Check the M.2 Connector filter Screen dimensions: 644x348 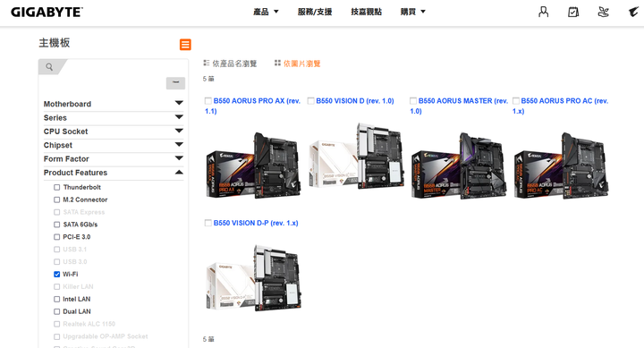tap(57, 199)
